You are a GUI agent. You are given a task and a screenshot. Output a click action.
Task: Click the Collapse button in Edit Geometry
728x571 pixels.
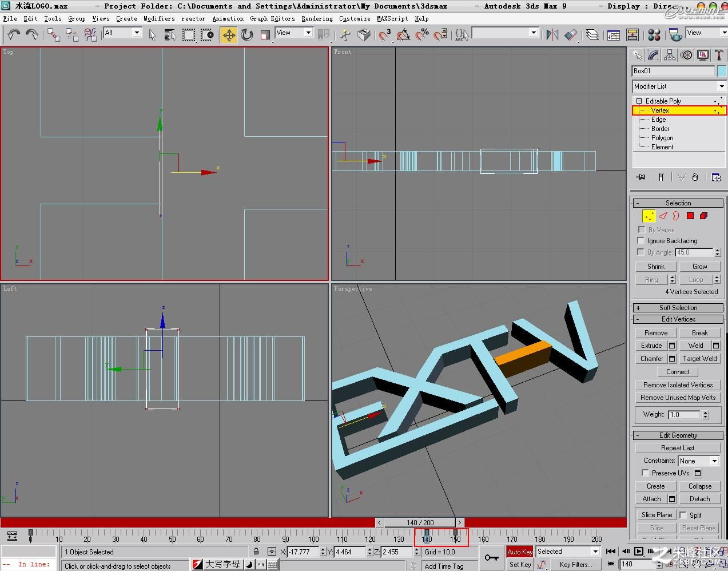tap(699, 486)
